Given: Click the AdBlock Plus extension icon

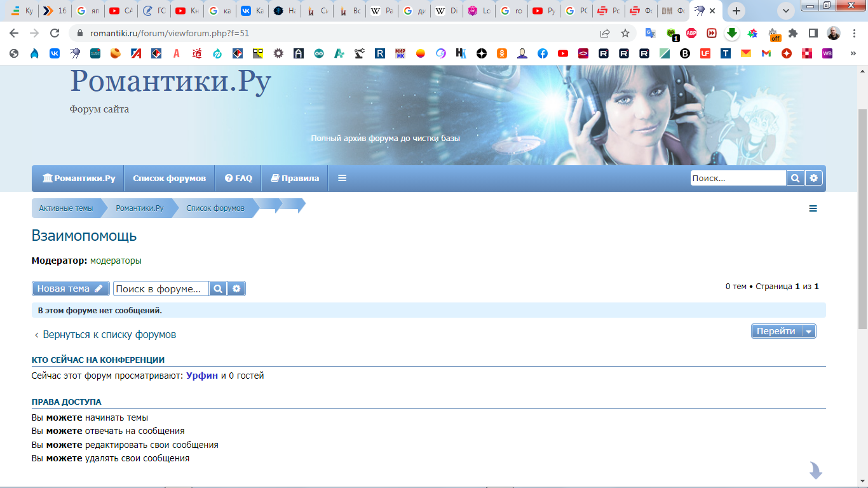Looking at the screenshot, I should tap(691, 33).
